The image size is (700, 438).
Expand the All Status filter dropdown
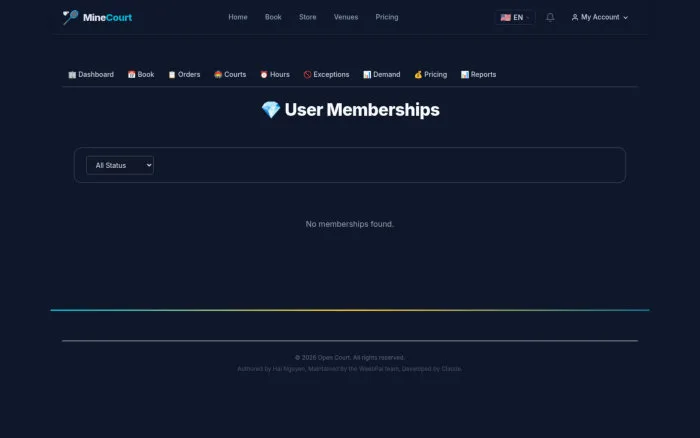pyautogui.click(x=120, y=165)
